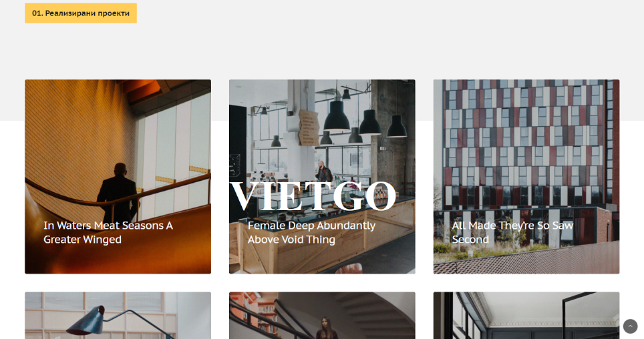Open the blue desk lamp project thumbnail
The width and height of the screenshot is (644, 339).
tap(118, 316)
